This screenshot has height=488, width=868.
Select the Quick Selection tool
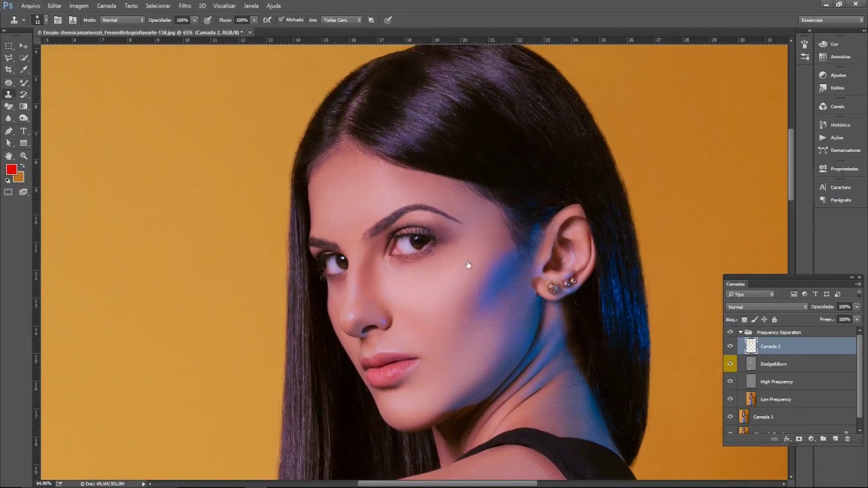pyautogui.click(x=23, y=58)
